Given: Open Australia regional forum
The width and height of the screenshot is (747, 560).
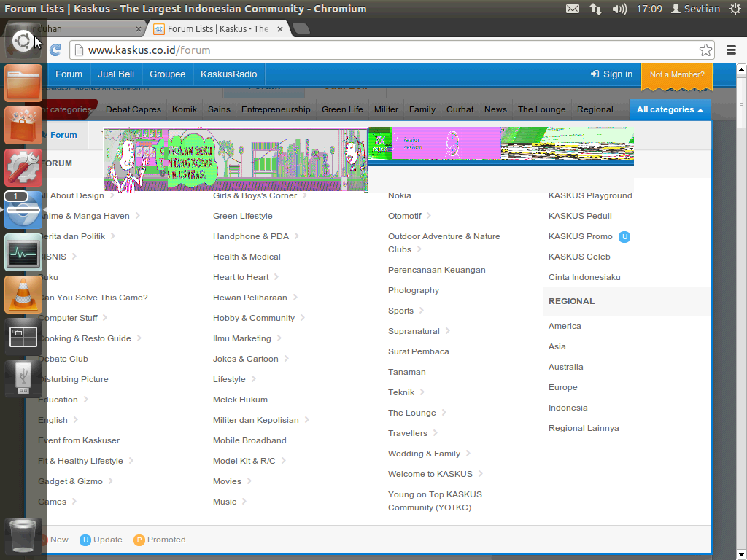Looking at the screenshot, I should pos(565,367).
